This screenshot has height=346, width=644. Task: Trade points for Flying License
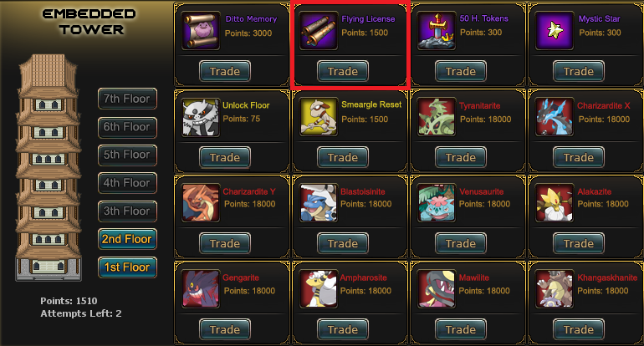[343, 71]
